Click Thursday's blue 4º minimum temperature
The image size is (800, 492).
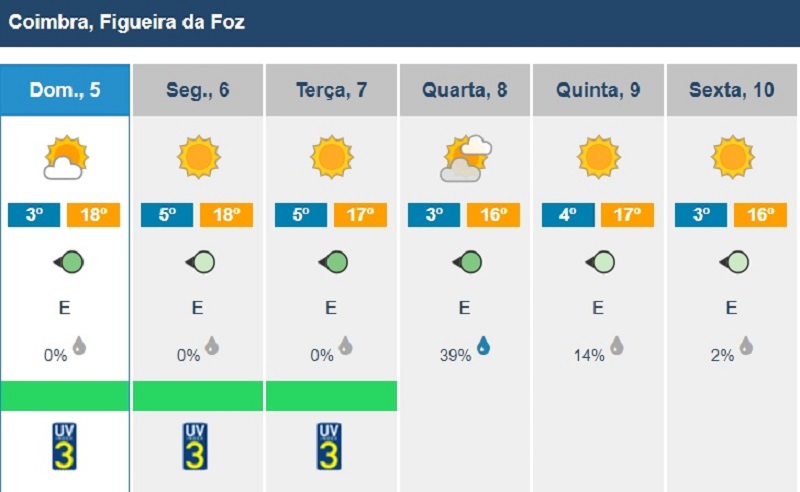click(568, 215)
